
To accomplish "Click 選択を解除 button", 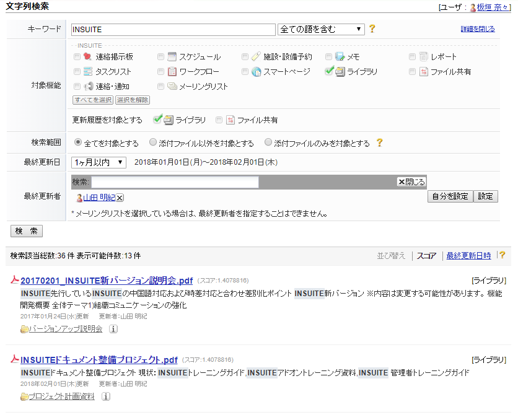I will [133, 100].
